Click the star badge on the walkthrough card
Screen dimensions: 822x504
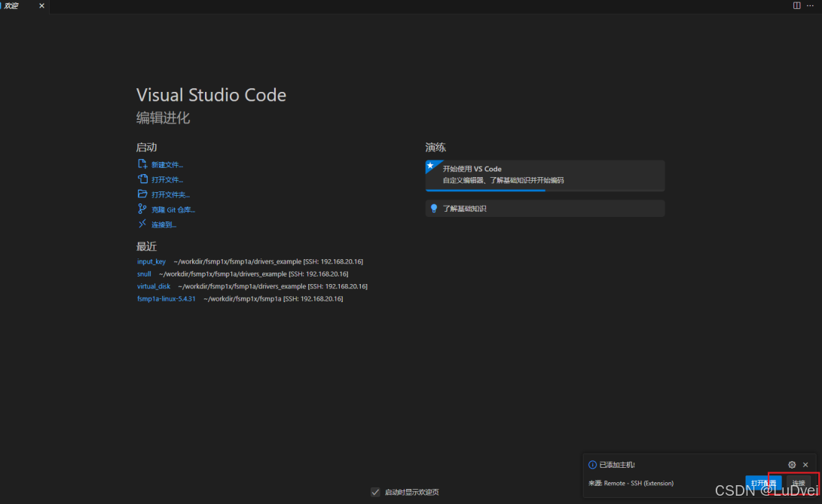tap(431, 166)
